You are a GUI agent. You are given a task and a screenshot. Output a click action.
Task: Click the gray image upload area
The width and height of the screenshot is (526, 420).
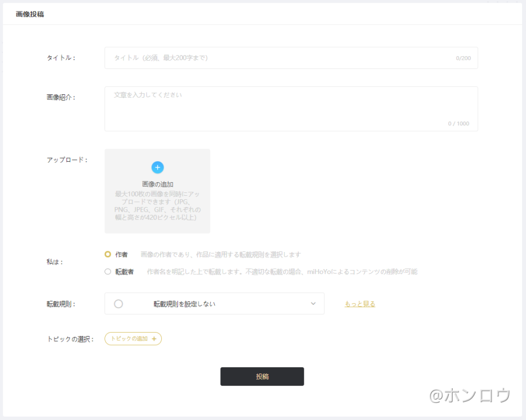click(x=157, y=191)
